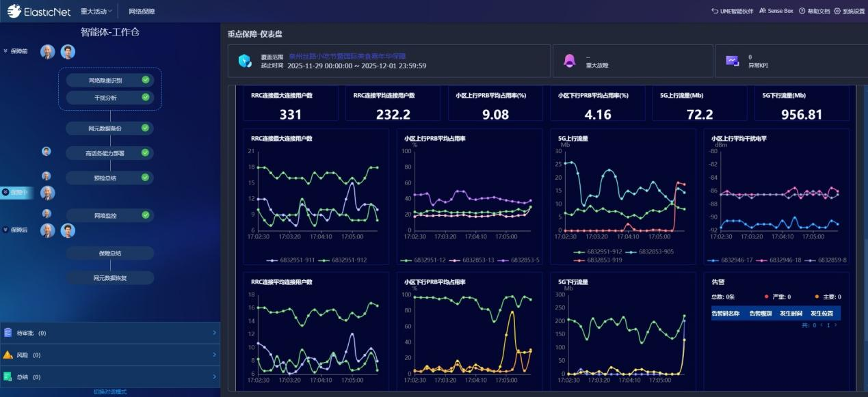The height and width of the screenshot is (397, 868).
Task: Click the 风险 warning triangle icon
Action: tap(8, 355)
